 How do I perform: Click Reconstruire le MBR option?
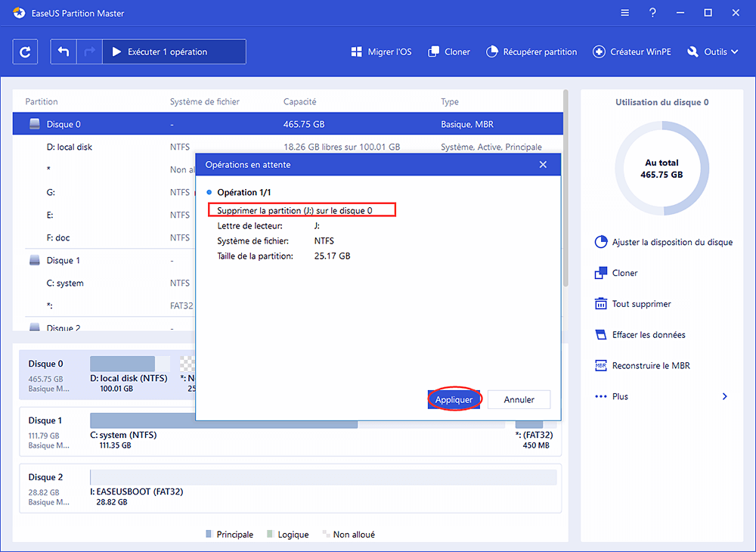651,366
